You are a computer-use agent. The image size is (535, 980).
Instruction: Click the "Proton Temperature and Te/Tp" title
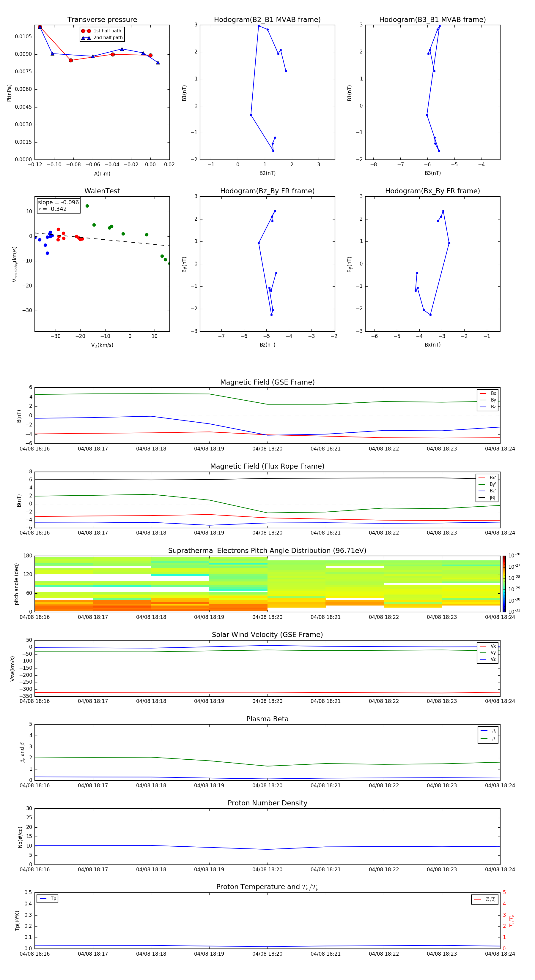tap(267, 887)
